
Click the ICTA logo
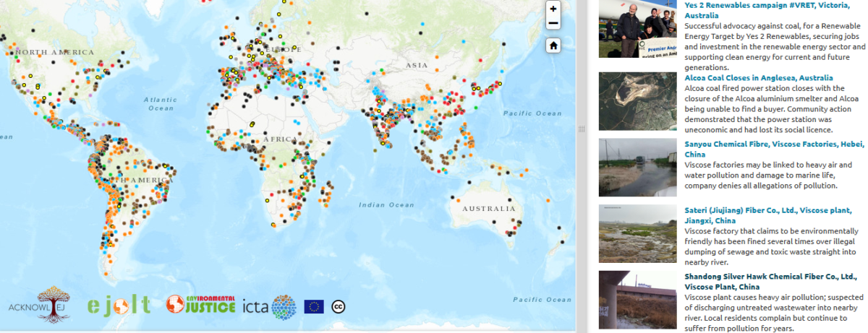point(270,307)
